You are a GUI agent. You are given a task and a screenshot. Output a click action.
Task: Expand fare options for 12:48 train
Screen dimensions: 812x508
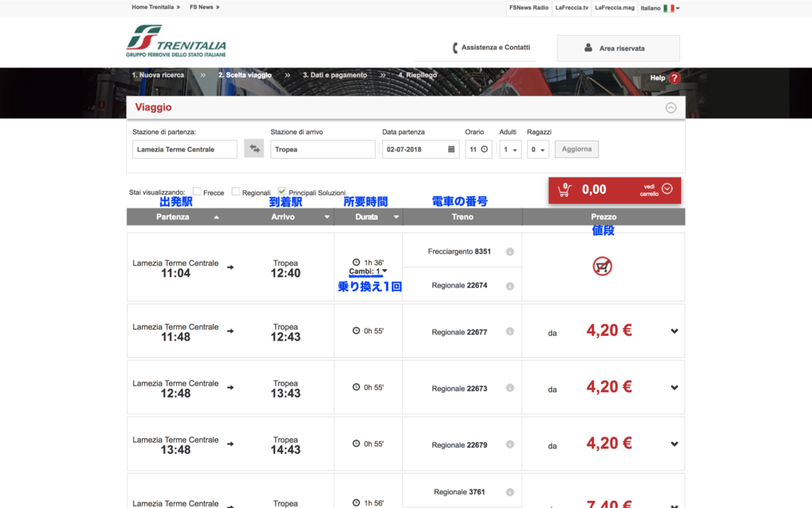pyautogui.click(x=674, y=387)
